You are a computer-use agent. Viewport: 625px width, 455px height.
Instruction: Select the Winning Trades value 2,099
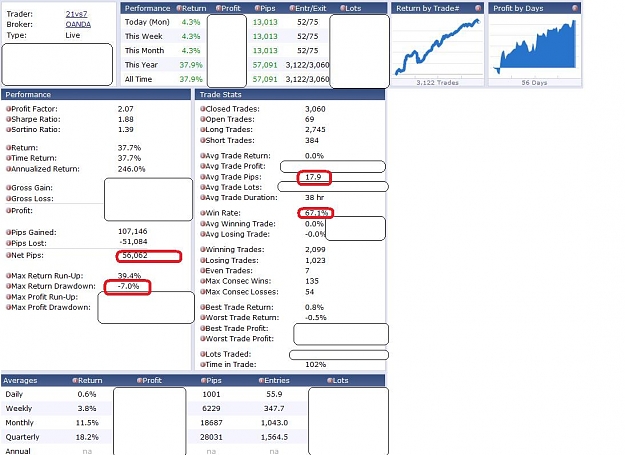tap(315, 249)
